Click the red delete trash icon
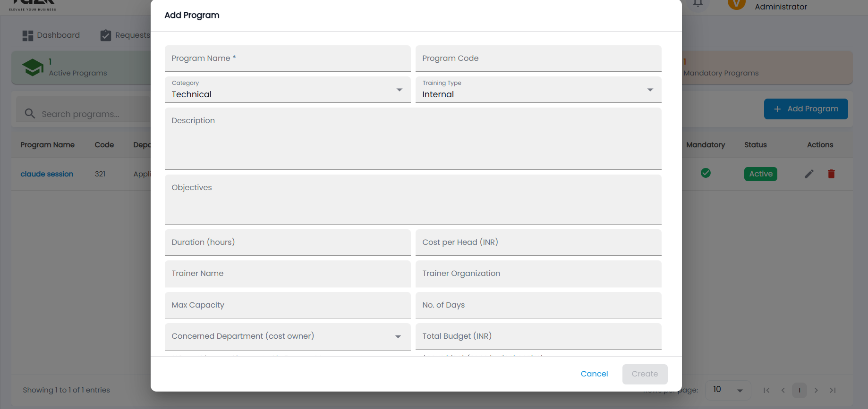 [x=831, y=174]
